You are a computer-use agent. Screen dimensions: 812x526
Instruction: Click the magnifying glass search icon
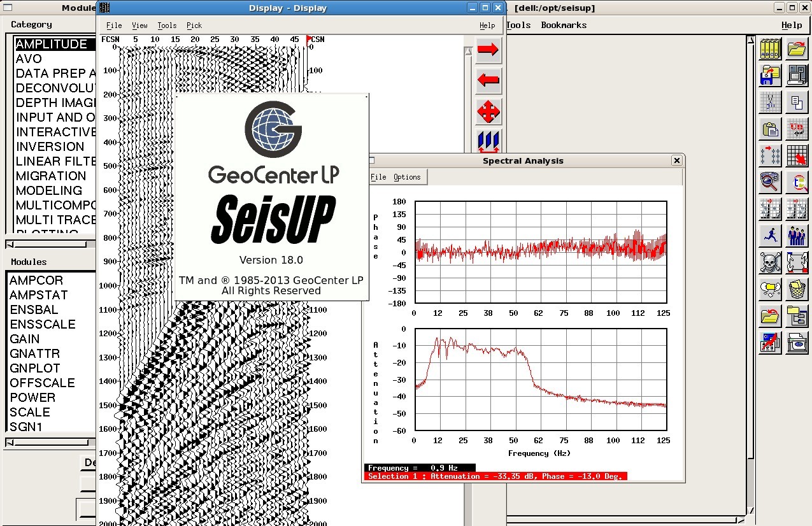(771, 183)
